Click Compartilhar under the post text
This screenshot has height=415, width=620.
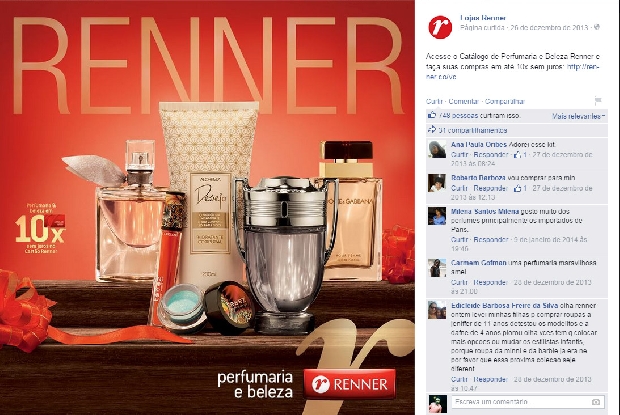(505, 101)
